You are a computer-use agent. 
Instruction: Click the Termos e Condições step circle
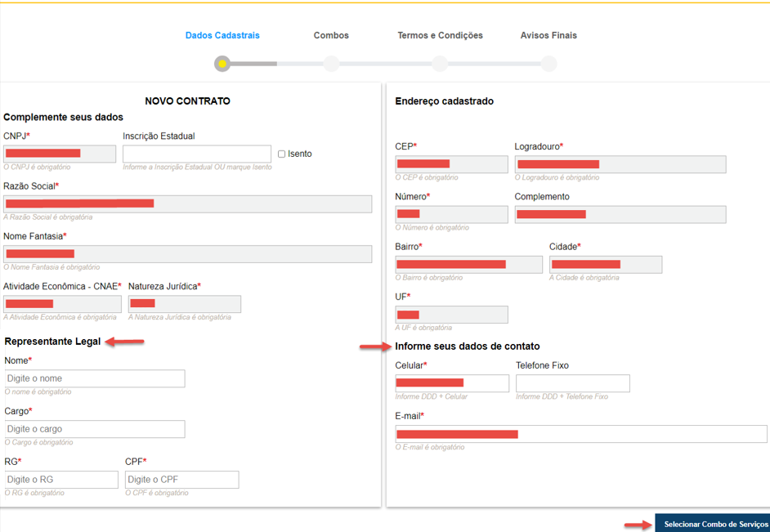click(440, 63)
